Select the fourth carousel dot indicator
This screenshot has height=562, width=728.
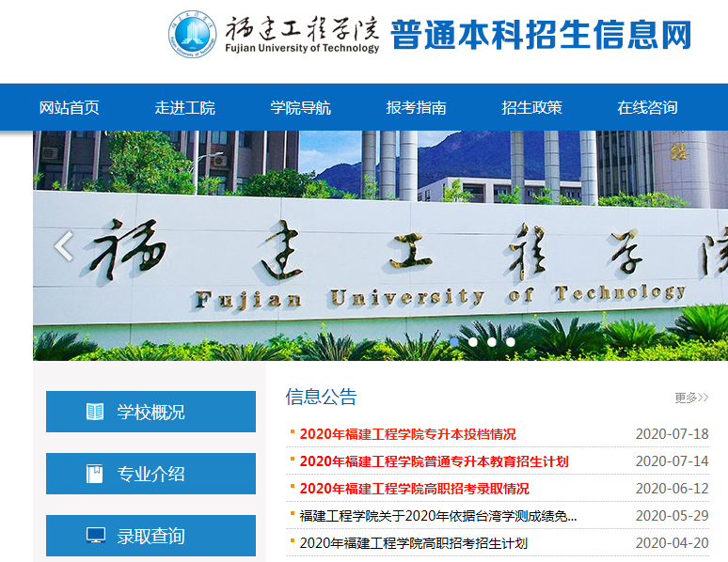point(511,342)
